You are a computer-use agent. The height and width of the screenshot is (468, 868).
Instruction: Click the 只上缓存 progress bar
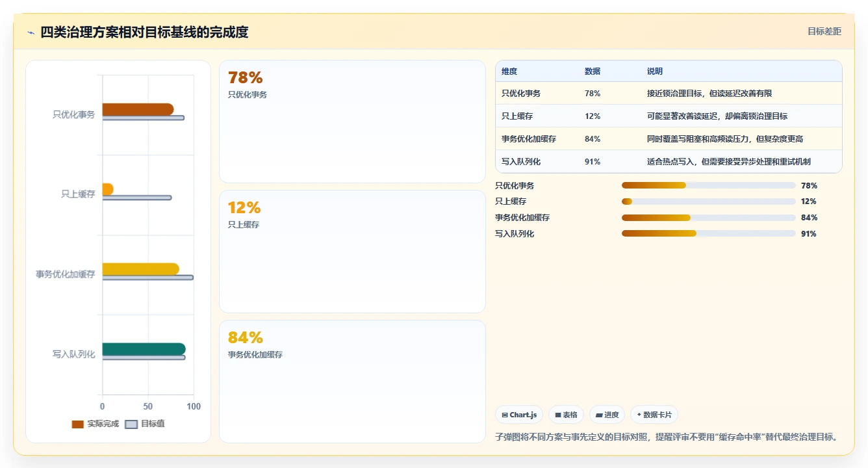point(709,201)
